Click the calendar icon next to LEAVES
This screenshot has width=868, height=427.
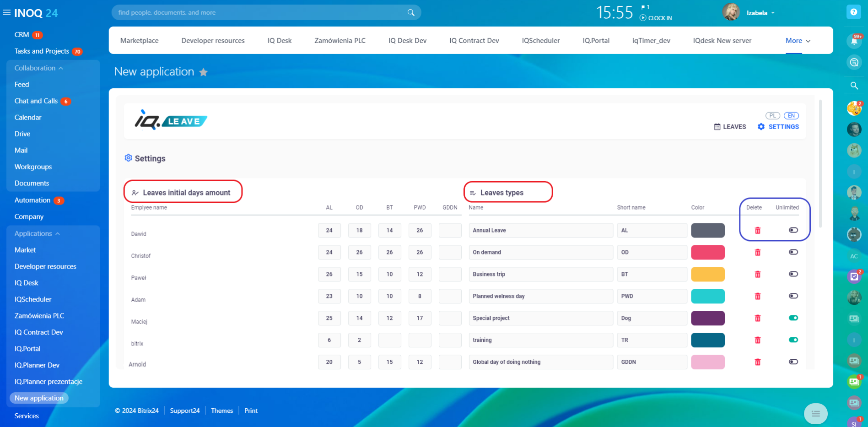click(717, 127)
